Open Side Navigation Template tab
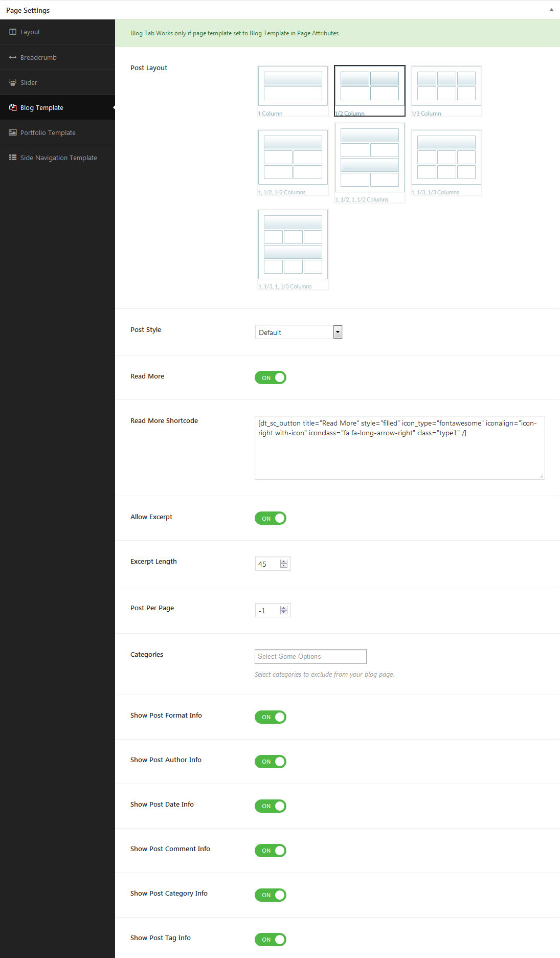Image resolution: width=560 pixels, height=958 pixels. 57,158
